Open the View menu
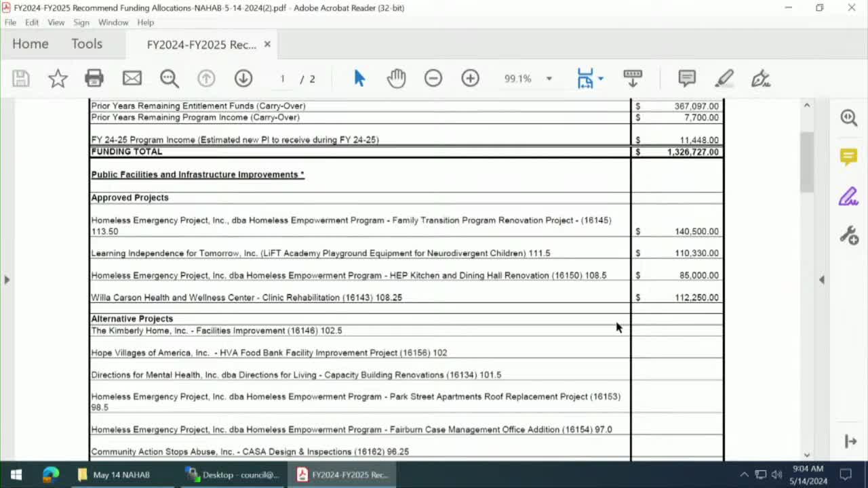 [56, 22]
